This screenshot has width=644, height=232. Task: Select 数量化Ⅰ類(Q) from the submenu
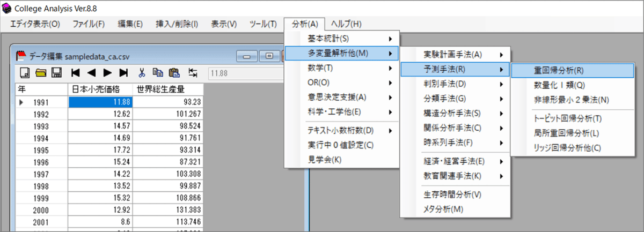573,85
